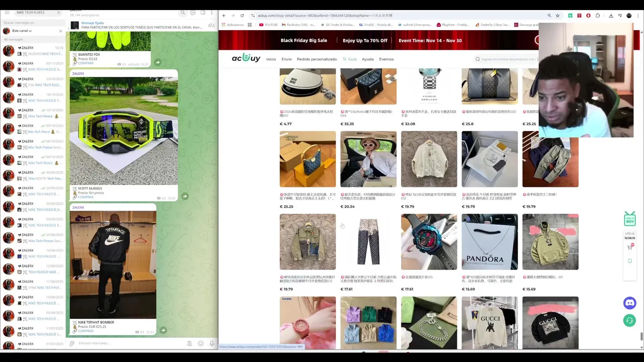Open the Mensaje fijado pinned message
The image size is (644, 362).
(141, 25)
